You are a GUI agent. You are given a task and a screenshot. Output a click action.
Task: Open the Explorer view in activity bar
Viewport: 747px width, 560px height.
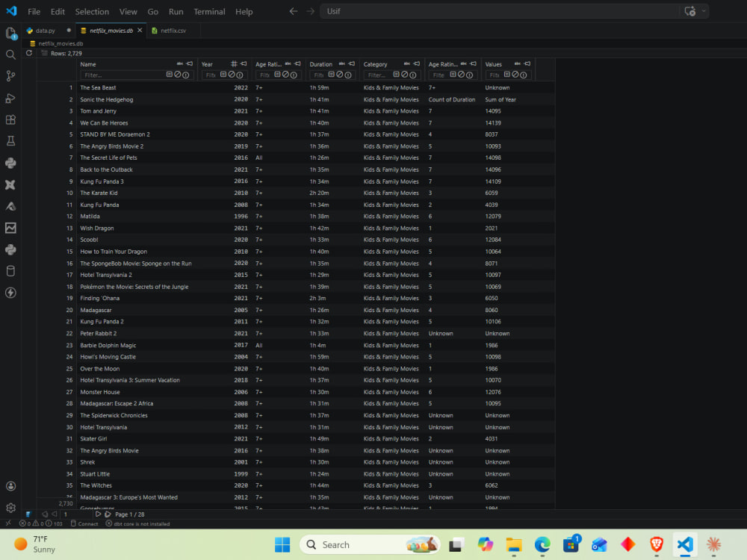pyautogui.click(x=10, y=34)
